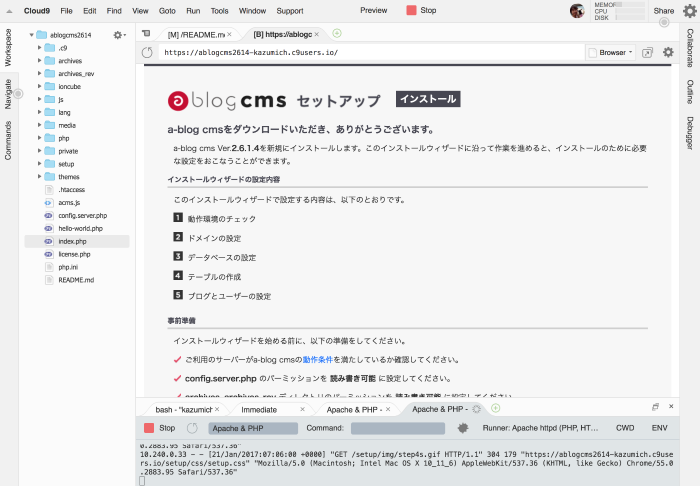700x486 pixels.
Task: Open the Navigate side panel
Action: [x=8, y=94]
